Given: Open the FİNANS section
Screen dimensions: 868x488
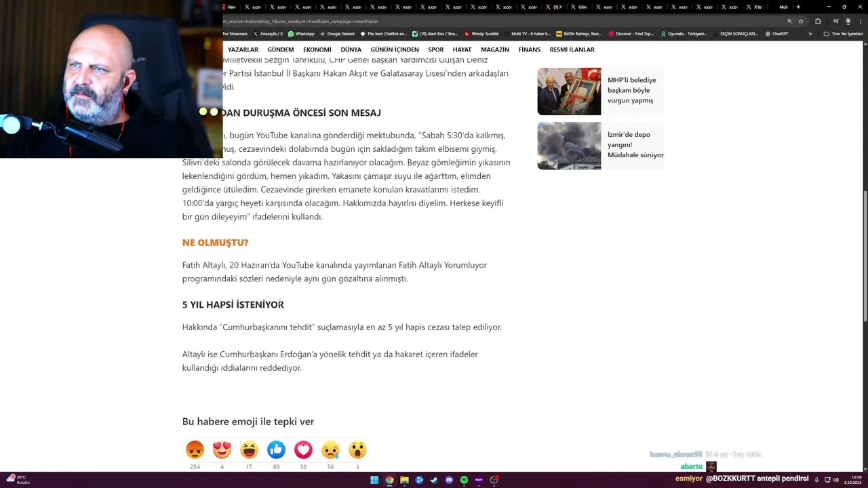Looking at the screenshot, I should point(530,49).
